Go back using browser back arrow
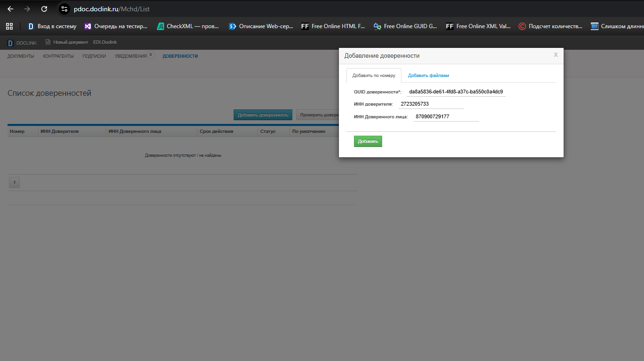 pos(10,9)
